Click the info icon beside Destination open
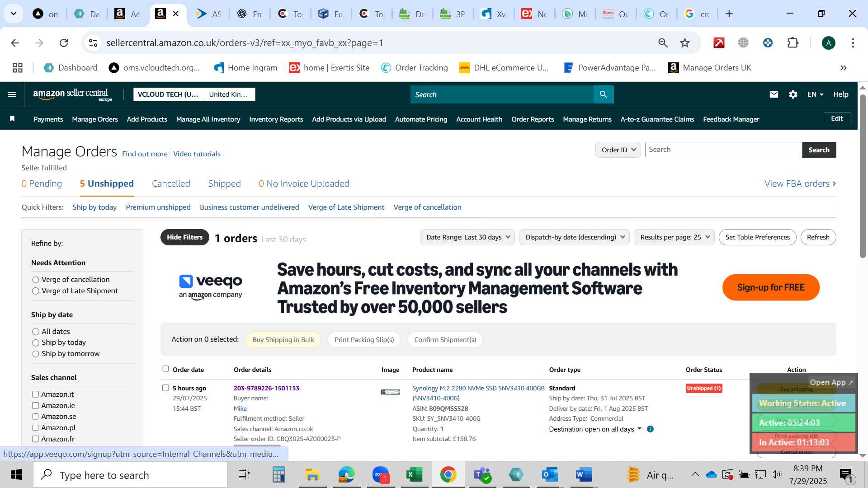 pyautogui.click(x=650, y=429)
